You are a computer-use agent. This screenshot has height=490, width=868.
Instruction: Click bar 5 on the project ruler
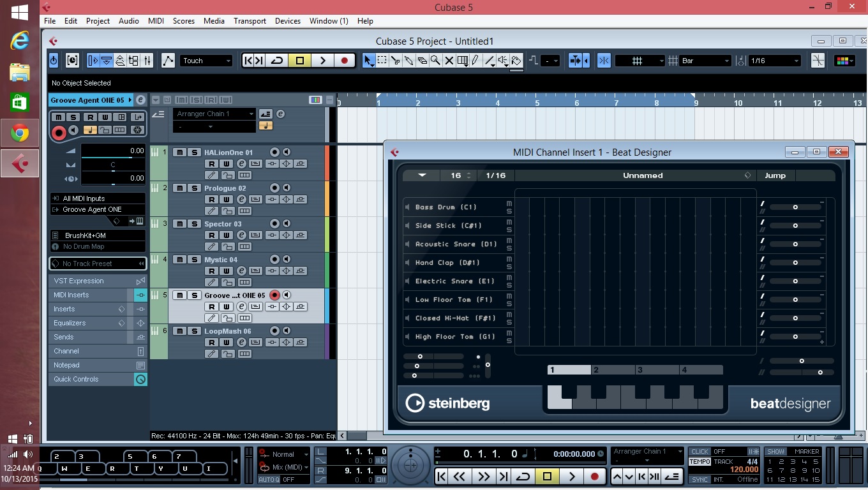coord(537,103)
